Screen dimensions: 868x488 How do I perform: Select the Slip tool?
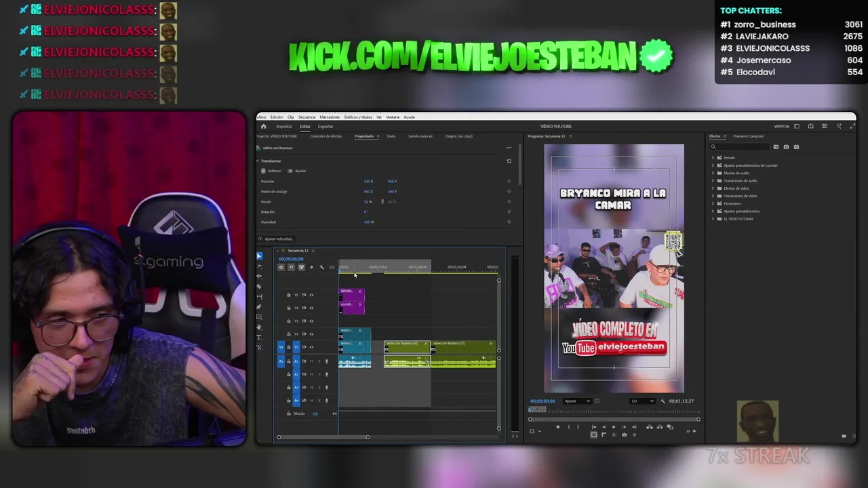[x=259, y=297]
